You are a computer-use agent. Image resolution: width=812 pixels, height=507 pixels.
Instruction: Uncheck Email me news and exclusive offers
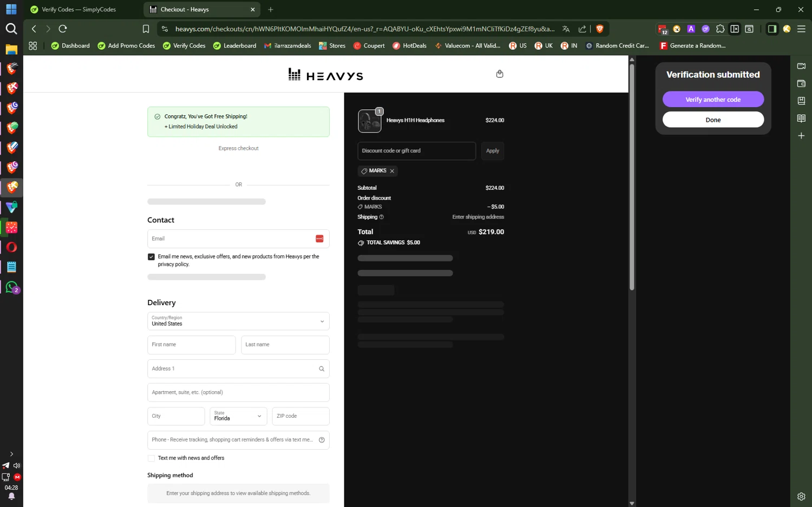(x=151, y=257)
